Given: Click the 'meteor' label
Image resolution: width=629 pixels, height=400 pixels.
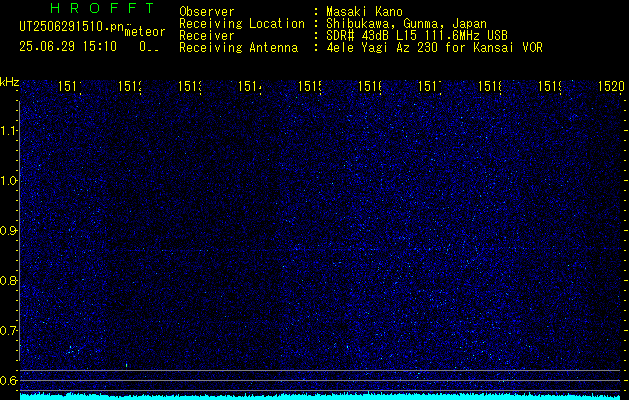Looking at the screenshot, I should point(145,32).
